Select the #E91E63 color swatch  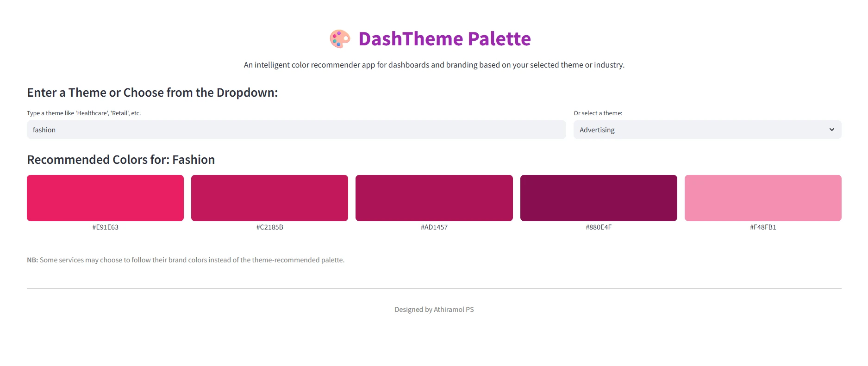tap(105, 198)
